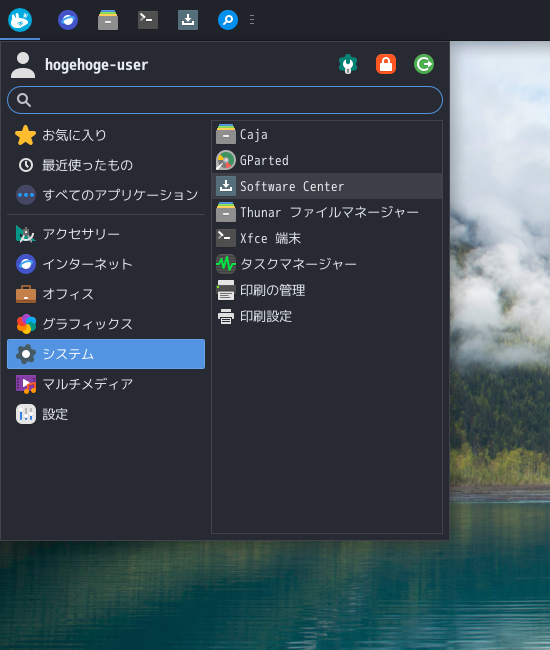550x650 pixels.
Task: Lock the screen with orange lock icon
Action: 386,64
